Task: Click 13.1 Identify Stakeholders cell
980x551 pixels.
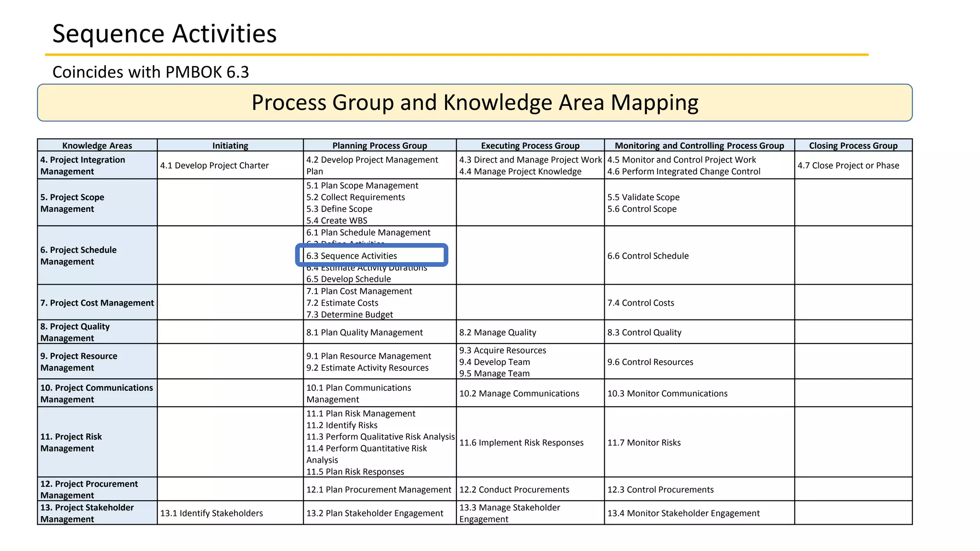Action: click(x=212, y=513)
